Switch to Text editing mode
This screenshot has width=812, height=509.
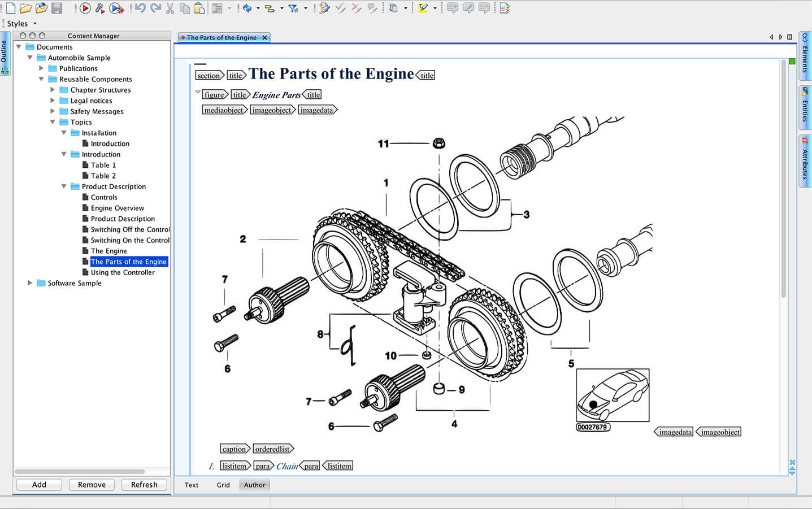pyautogui.click(x=191, y=485)
